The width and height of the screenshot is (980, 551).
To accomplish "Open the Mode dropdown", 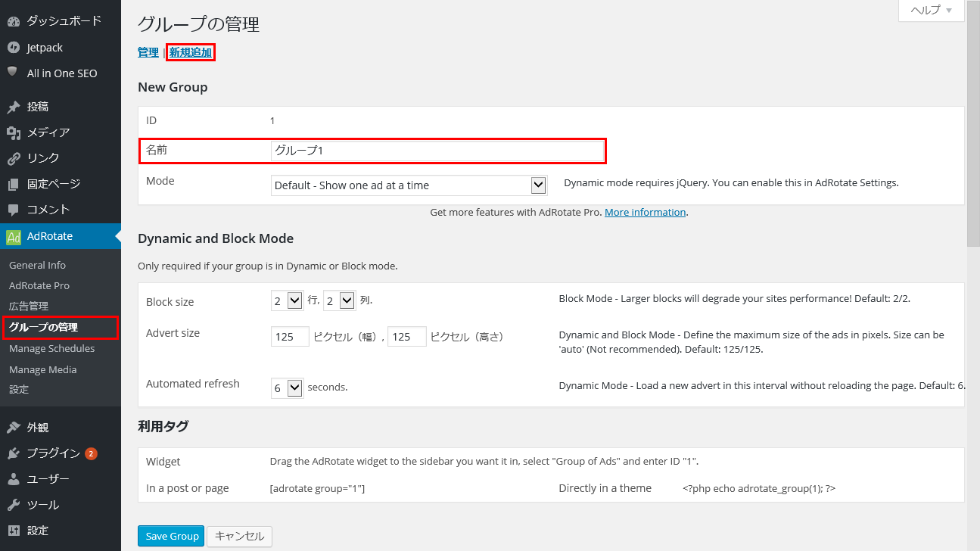I will coord(409,185).
